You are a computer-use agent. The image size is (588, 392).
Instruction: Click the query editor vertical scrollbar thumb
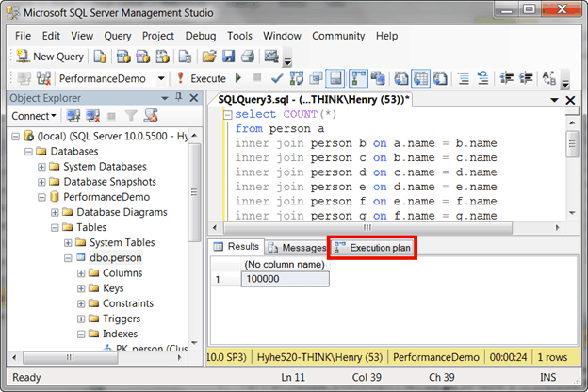(572, 144)
